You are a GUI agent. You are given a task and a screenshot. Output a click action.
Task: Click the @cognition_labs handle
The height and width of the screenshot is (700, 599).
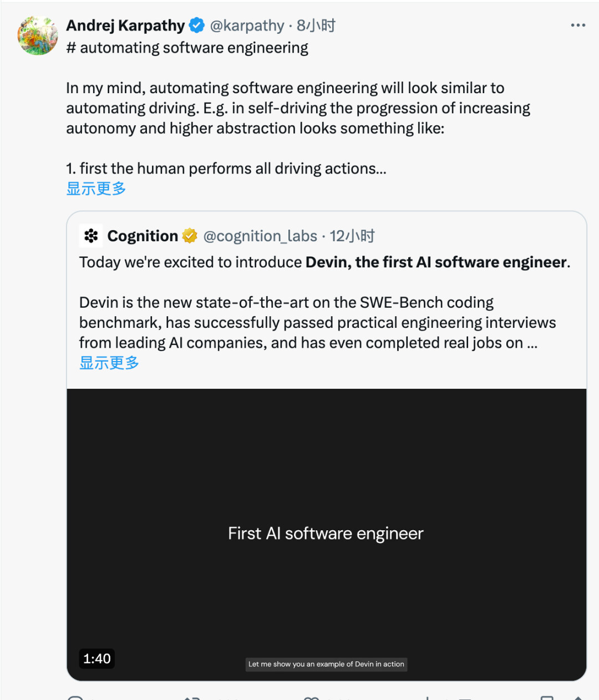(x=260, y=236)
